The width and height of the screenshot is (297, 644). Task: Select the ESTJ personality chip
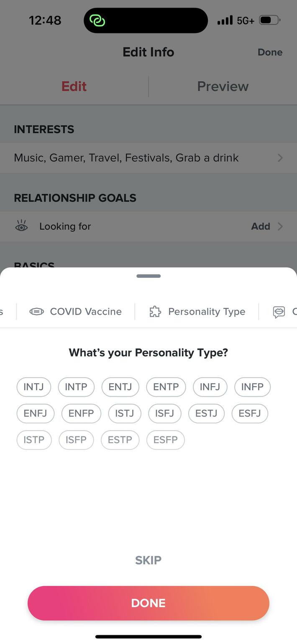click(x=206, y=413)
